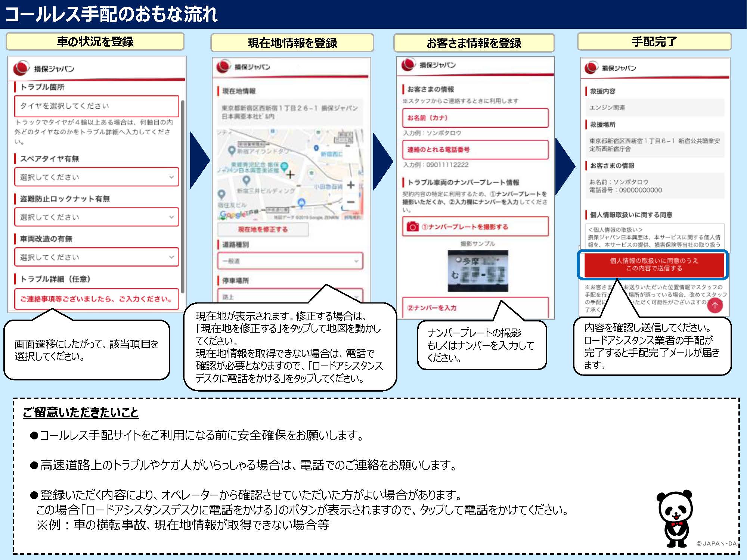Open the 盗難防止ロックナット有無 dropdown

pyautogui.click(x=96, y=217)
